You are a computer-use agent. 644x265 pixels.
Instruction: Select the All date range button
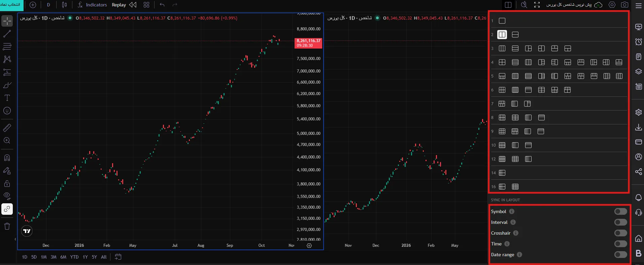point(104,257)
